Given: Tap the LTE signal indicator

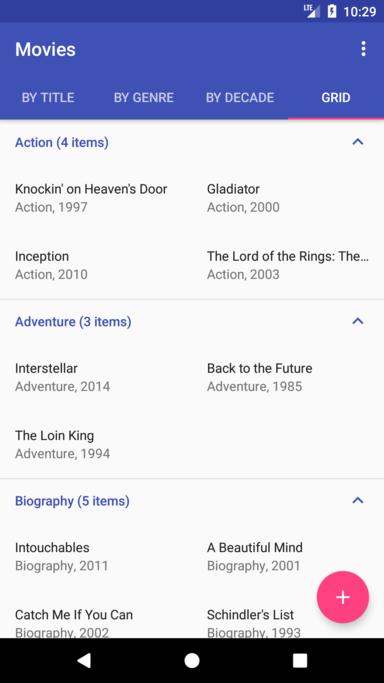Looking at the screenshot, I should (312, 11).
